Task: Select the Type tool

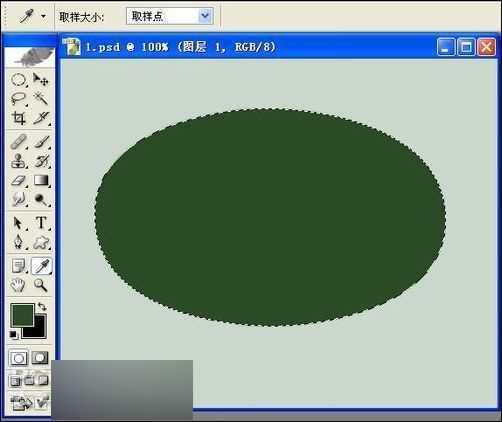Action: click(x=41, y=222)
